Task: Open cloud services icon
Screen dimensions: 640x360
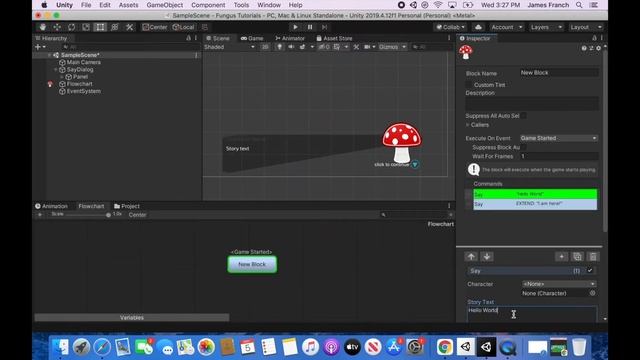Action: [x=478, y=27]
